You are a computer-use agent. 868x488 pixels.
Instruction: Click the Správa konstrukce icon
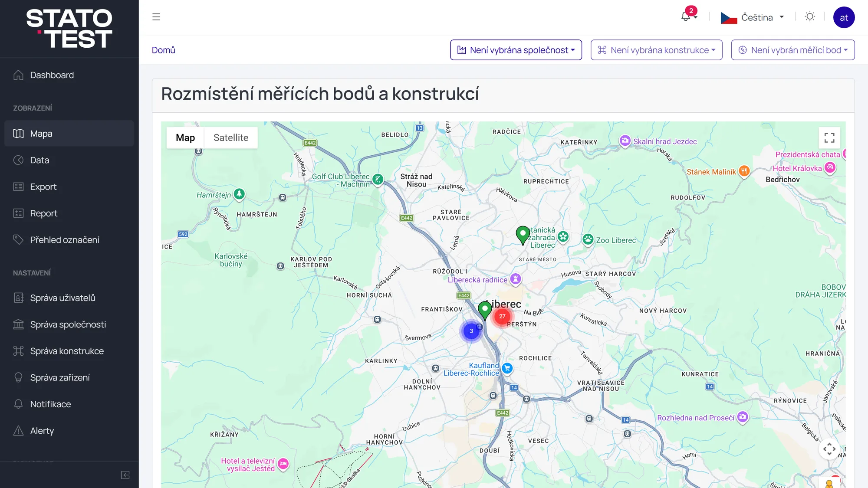click(x=18, y=351)
